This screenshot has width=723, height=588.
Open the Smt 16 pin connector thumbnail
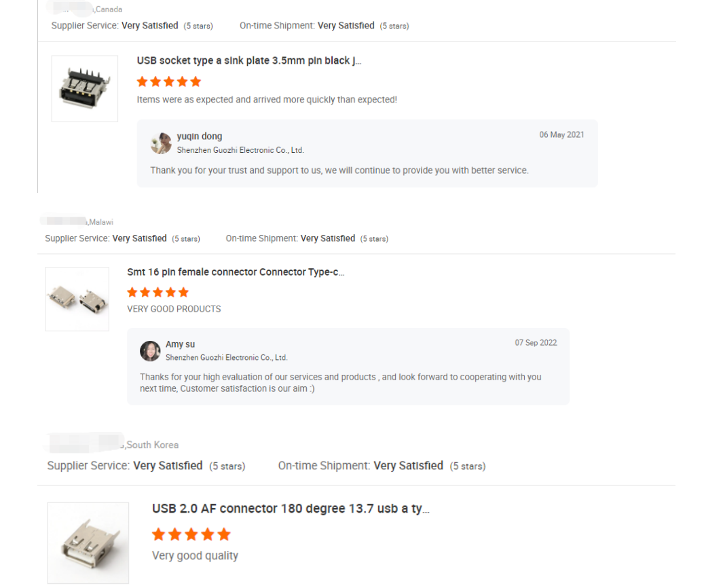pyautogui.click(x=77, y=299)
